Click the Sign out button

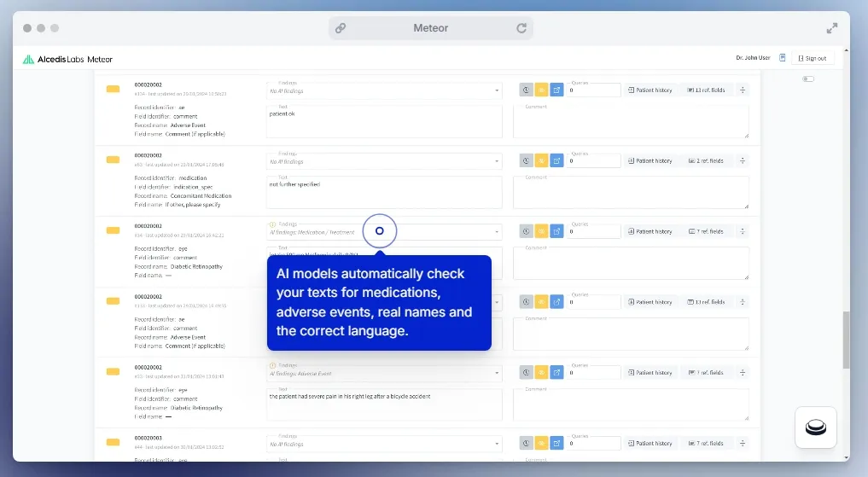tap(812, 58)
